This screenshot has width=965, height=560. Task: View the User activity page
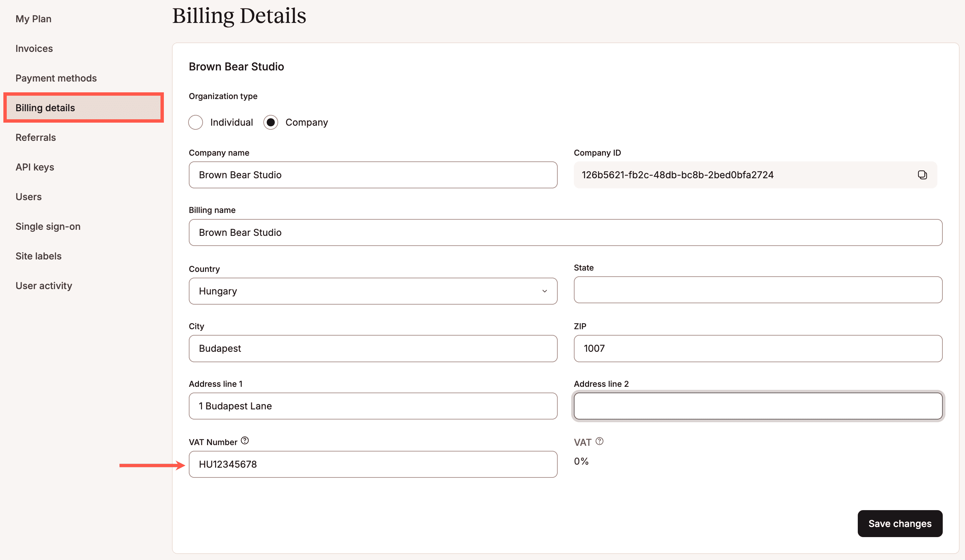tap(44, 285)
